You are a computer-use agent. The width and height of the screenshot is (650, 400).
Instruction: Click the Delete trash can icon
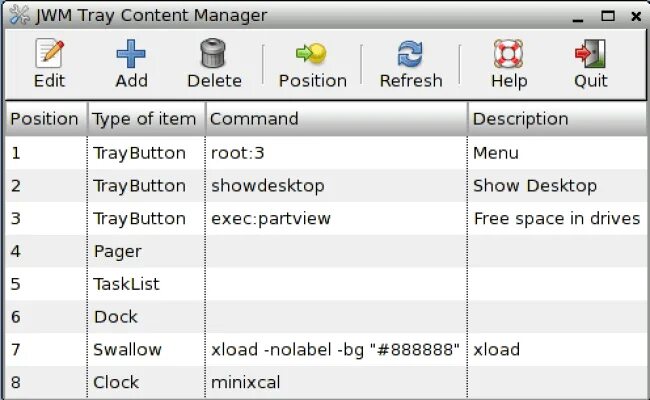(213, 53)
